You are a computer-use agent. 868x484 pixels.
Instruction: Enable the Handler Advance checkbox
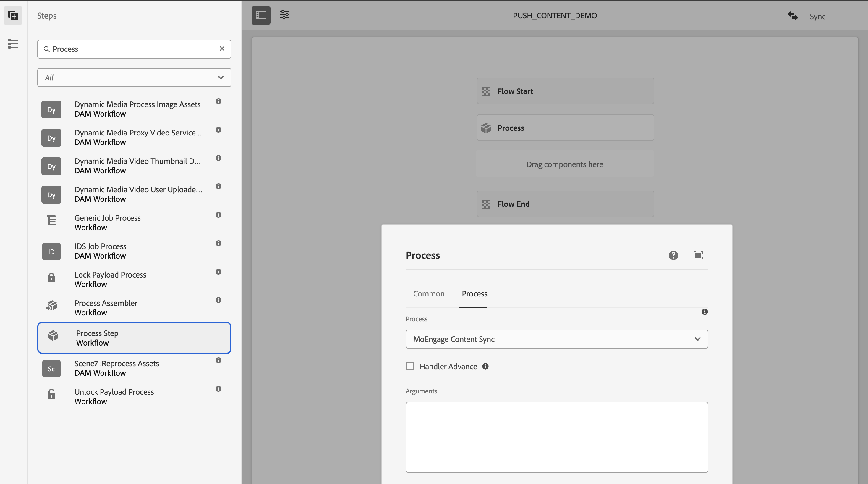click(x=409, y=366)
